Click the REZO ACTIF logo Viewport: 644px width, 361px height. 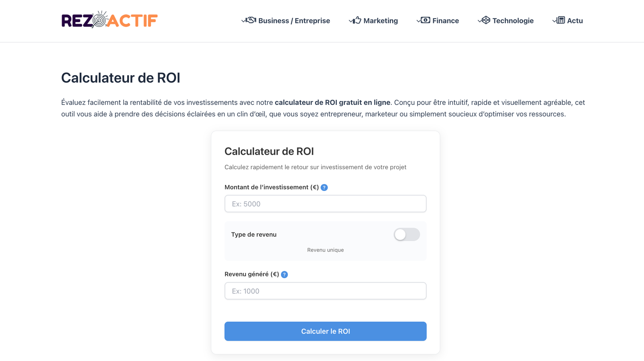(x=109, y=21)
